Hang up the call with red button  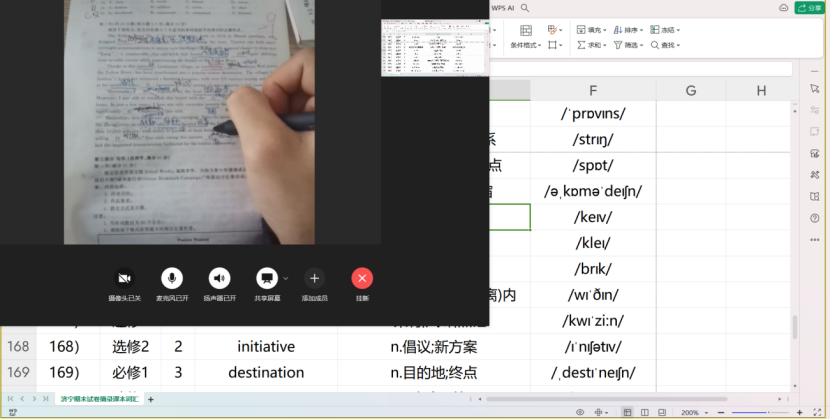coord(362,278)
